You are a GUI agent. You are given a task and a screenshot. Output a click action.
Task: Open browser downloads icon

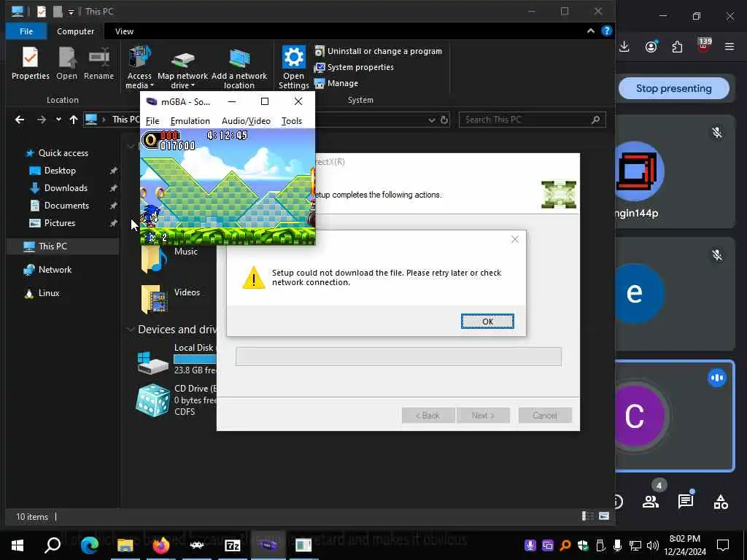click(624, 47)
